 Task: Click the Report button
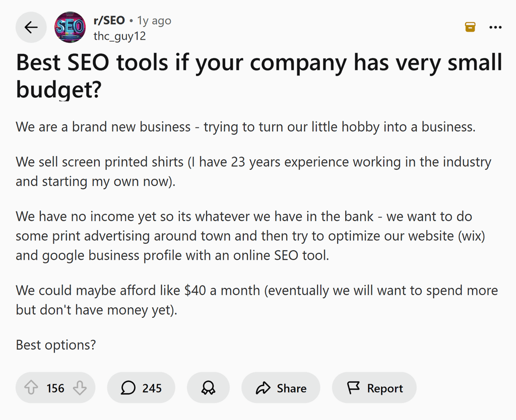[374, 388]
